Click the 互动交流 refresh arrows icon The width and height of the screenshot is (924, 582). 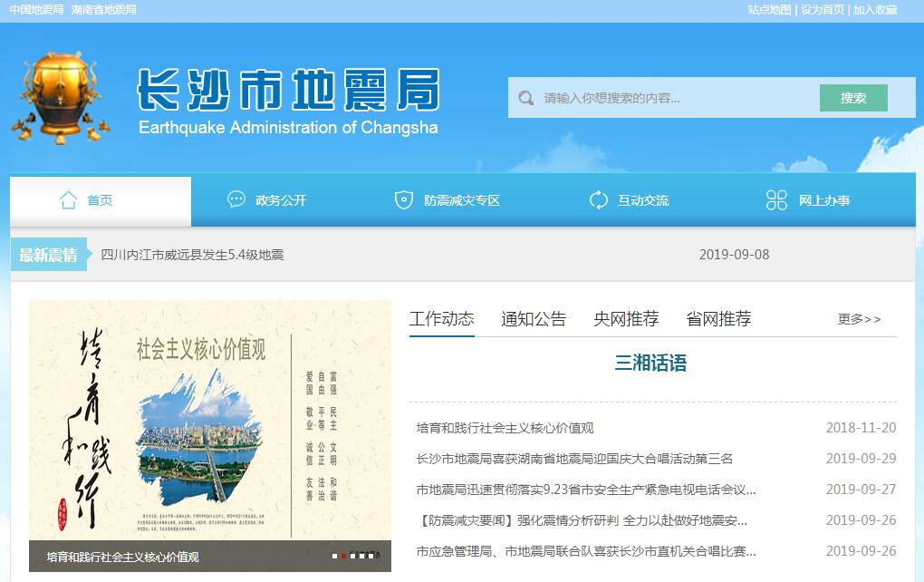(598, 200)
